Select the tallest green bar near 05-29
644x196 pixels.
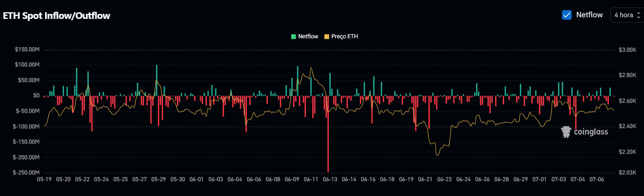click(157, 80)
